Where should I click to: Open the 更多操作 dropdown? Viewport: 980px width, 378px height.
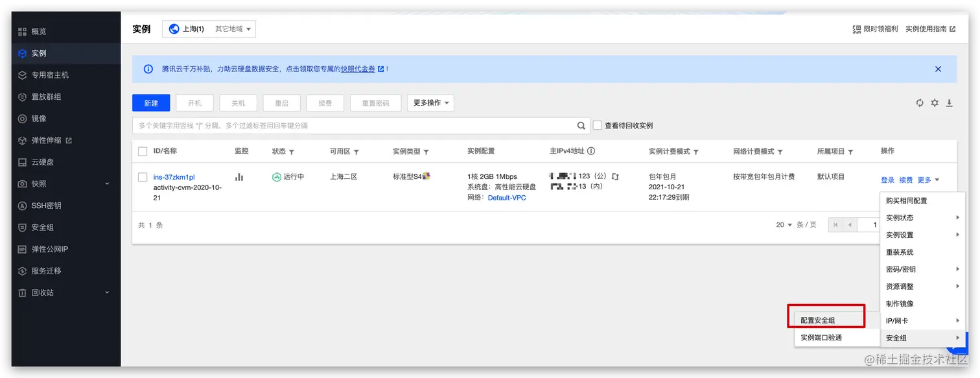[x=430, y=103]
